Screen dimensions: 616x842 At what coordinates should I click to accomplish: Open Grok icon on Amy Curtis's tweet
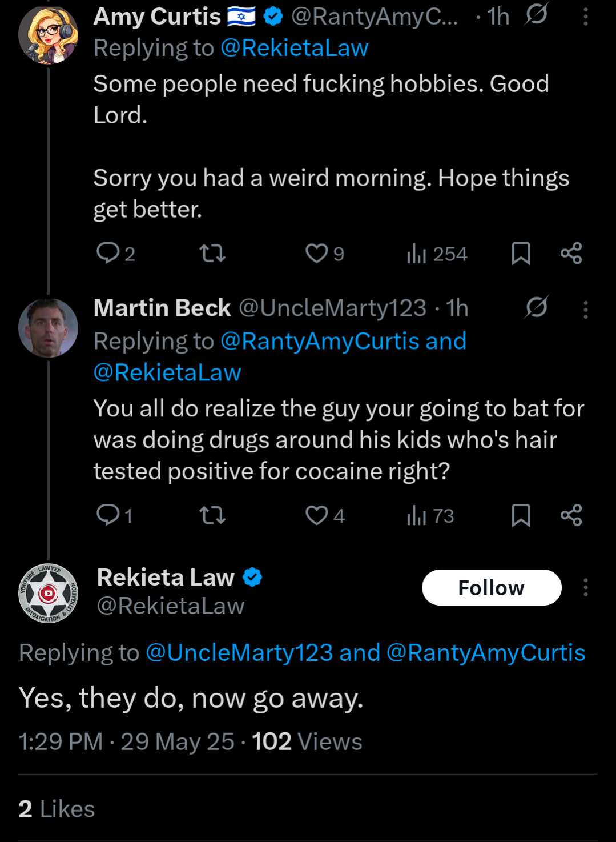[536, 14]
